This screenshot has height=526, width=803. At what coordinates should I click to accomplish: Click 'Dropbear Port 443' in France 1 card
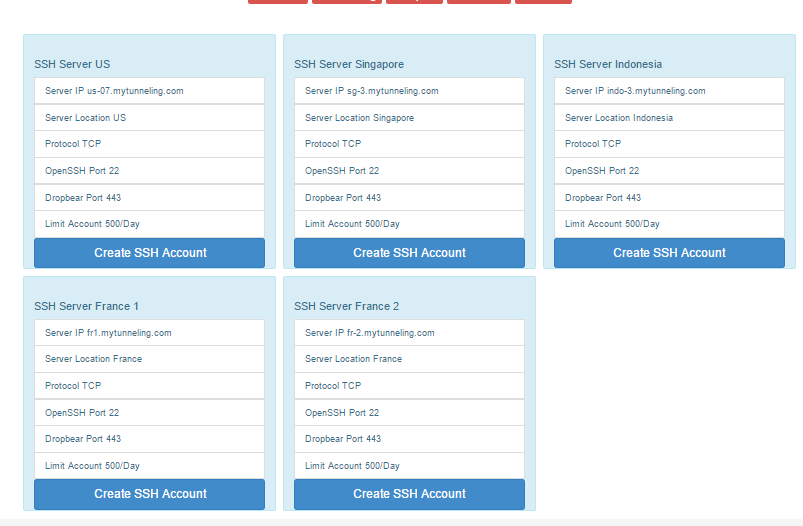tap(150, 439)
